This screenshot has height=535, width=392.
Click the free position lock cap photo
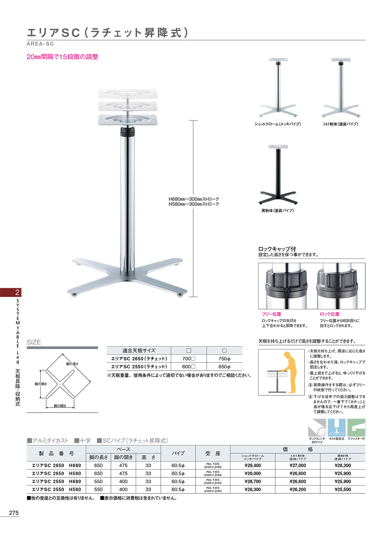pyautogui.click(x=287, y=286)
